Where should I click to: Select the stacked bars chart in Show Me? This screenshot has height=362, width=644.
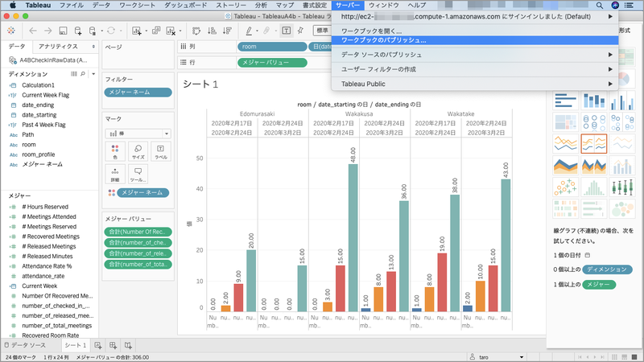click(x=594, y=101)
